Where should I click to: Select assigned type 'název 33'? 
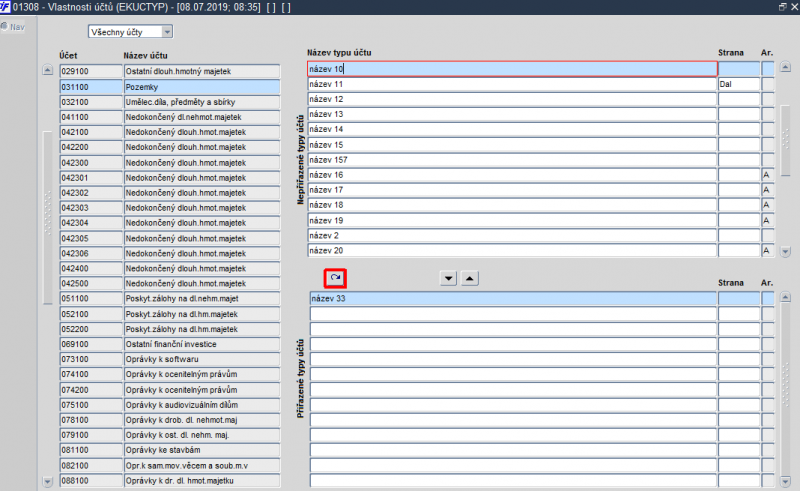[513, 299]
